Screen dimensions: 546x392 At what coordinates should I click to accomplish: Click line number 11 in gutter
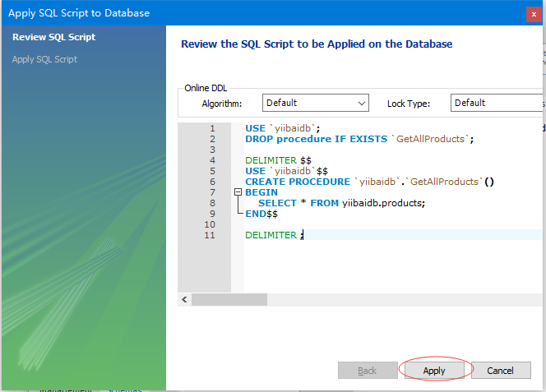click(x=210, y=235)
